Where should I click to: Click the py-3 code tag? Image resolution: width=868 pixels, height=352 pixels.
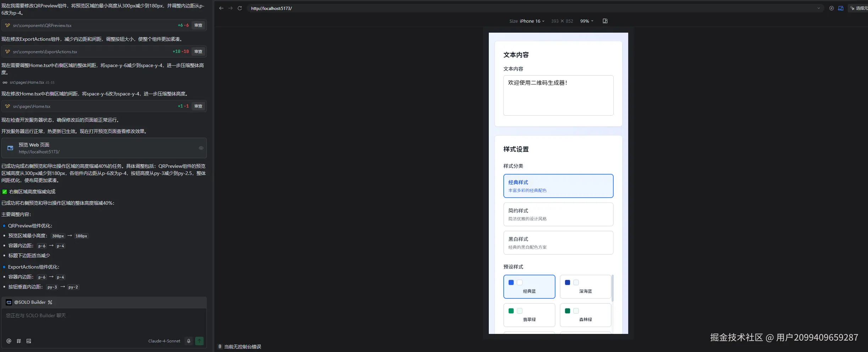click(x=52, y=287)
